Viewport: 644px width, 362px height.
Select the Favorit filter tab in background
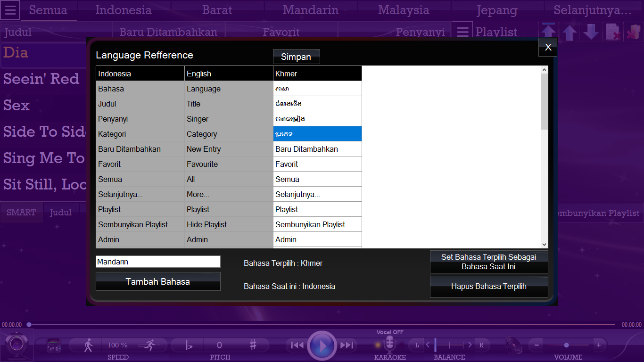281,32
